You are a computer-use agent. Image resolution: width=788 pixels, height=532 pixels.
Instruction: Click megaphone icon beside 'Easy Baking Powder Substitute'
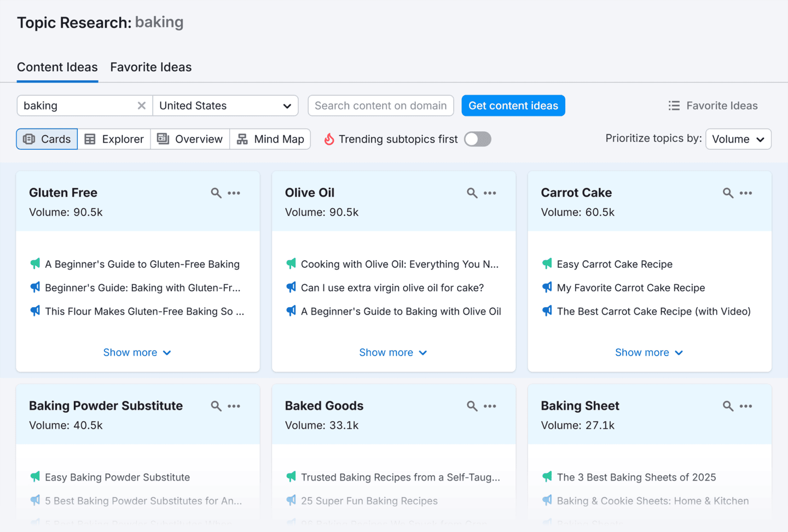tap(36, 477)
